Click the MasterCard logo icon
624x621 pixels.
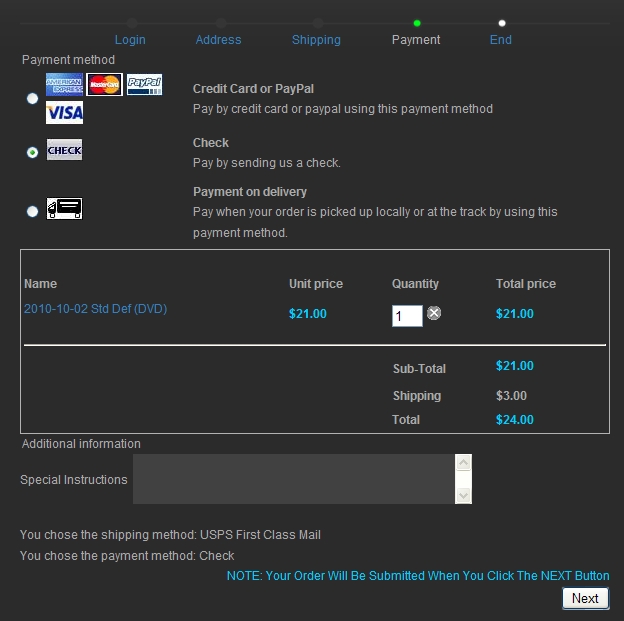pyautogui.click(x=104, y=84)
